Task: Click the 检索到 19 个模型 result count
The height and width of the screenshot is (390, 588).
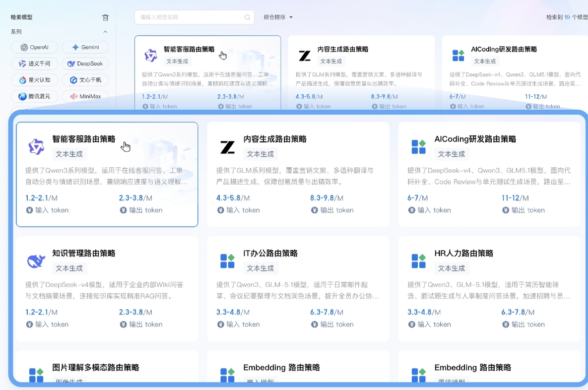Action: pos(567,17)
